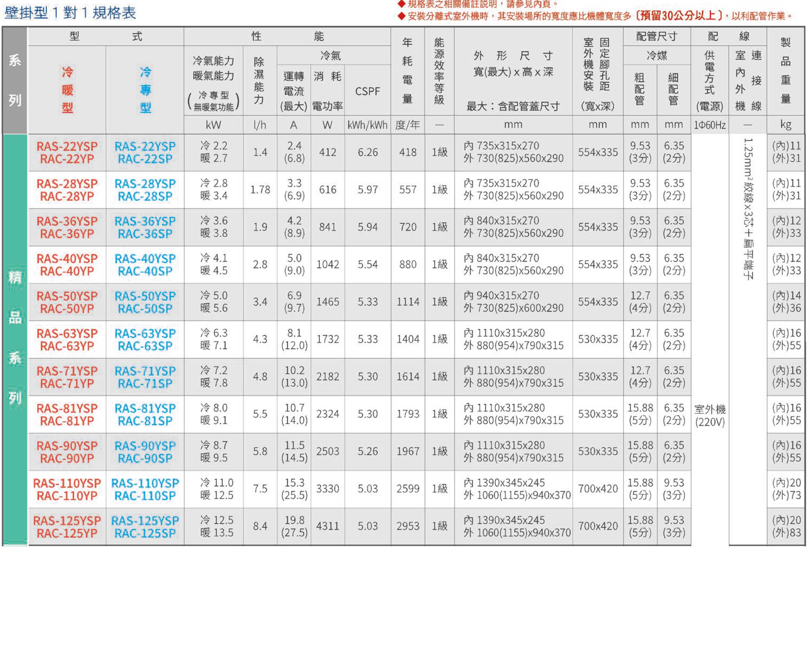
Task: Click the kWh/kWh unit cell
Action: (x=368, y=125)
